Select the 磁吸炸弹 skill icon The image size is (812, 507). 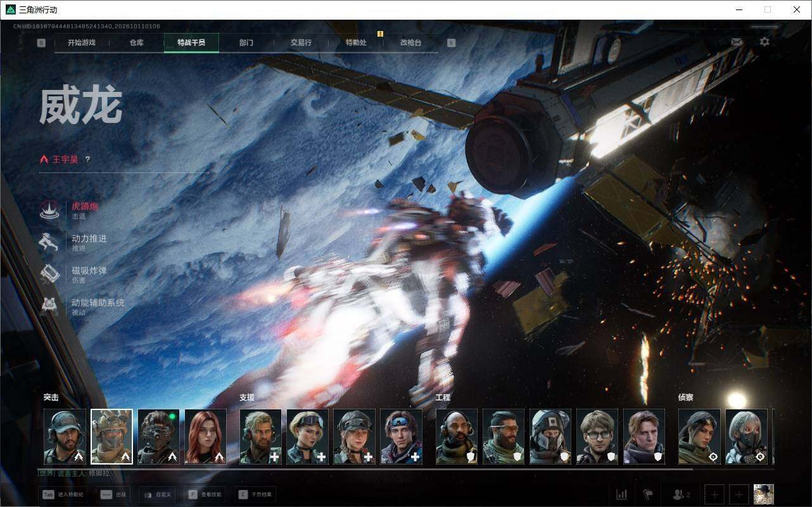[49, 274]
